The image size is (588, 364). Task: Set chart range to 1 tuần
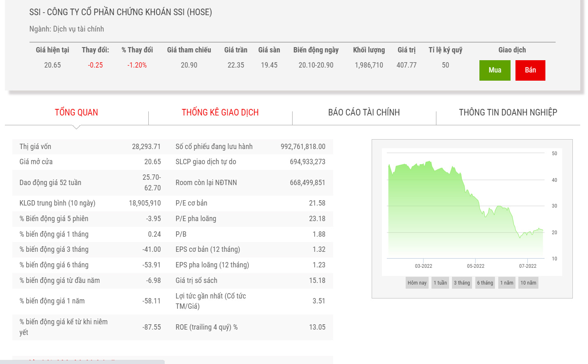click(440, 283)
